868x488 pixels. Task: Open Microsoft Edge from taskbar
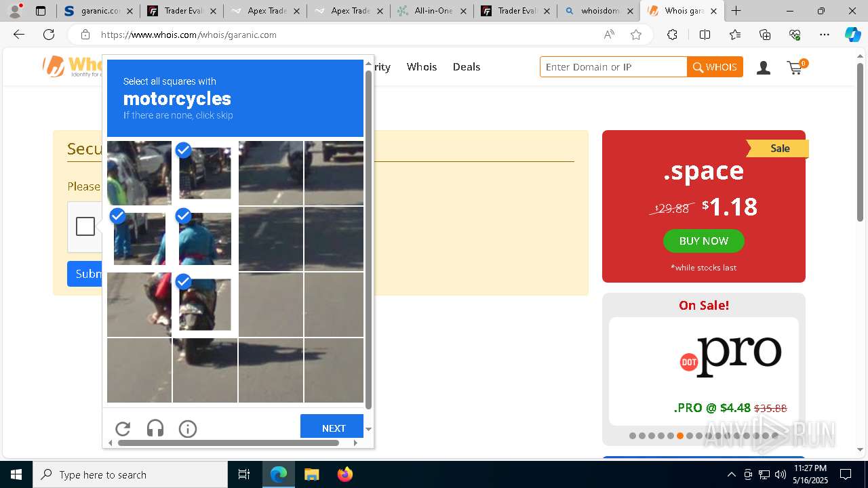tap(279, 474)
